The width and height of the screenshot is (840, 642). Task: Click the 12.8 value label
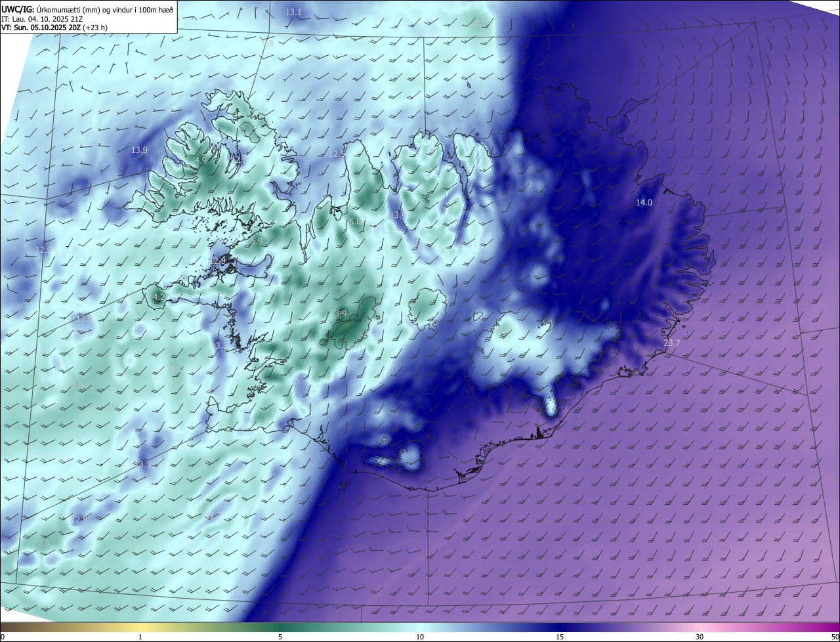[x=79, y=519]
